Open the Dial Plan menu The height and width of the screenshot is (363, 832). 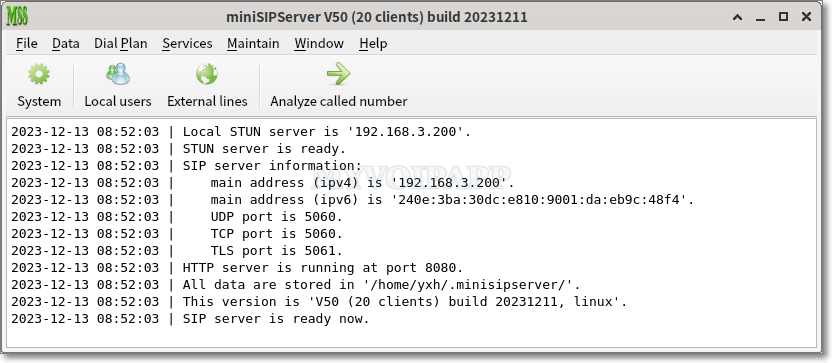pos(120,44)
